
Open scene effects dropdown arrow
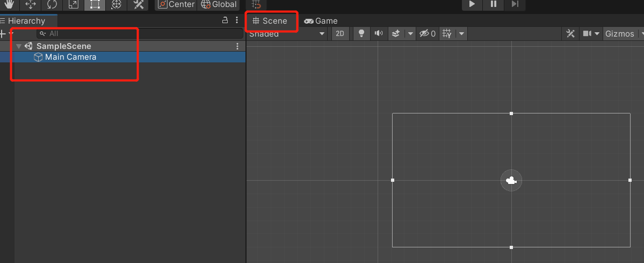[410, 34]
